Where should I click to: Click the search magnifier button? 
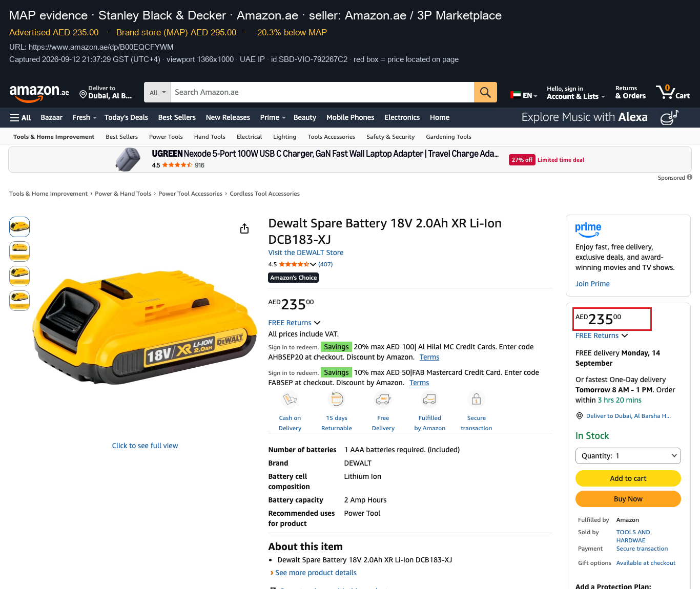485,92
